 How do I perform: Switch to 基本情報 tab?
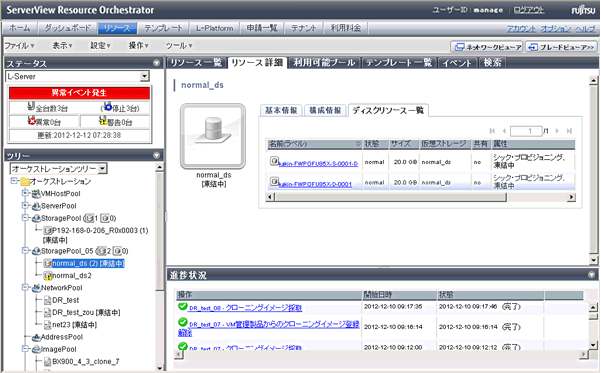(281, 110)
